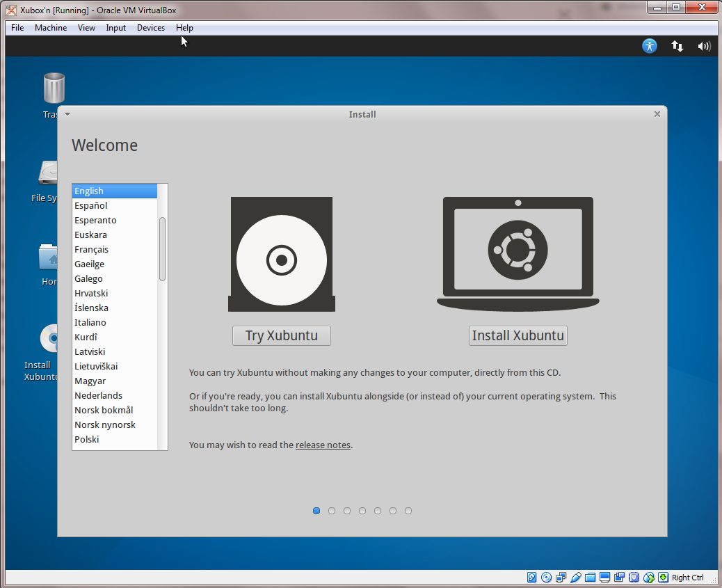
Task: Click the VirtualBox title bar app icon
Action: pyautogui.click(x=11, y=10)
